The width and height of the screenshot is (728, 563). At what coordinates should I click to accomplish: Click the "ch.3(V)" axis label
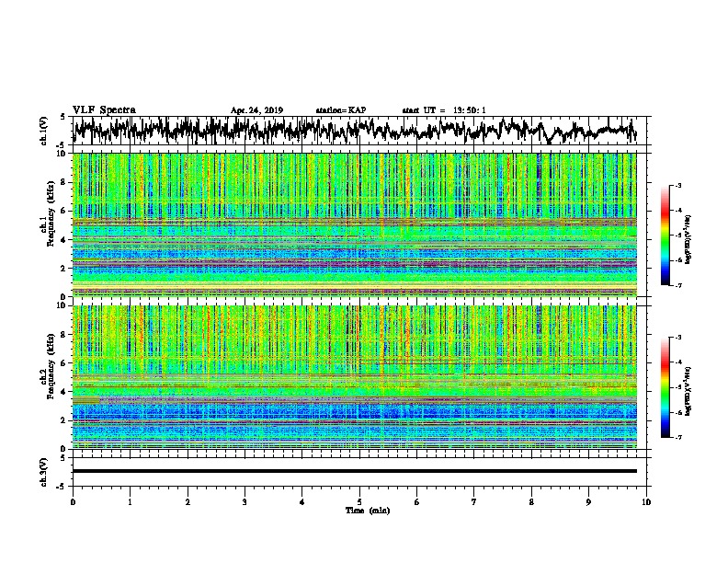tap(43, 472)
